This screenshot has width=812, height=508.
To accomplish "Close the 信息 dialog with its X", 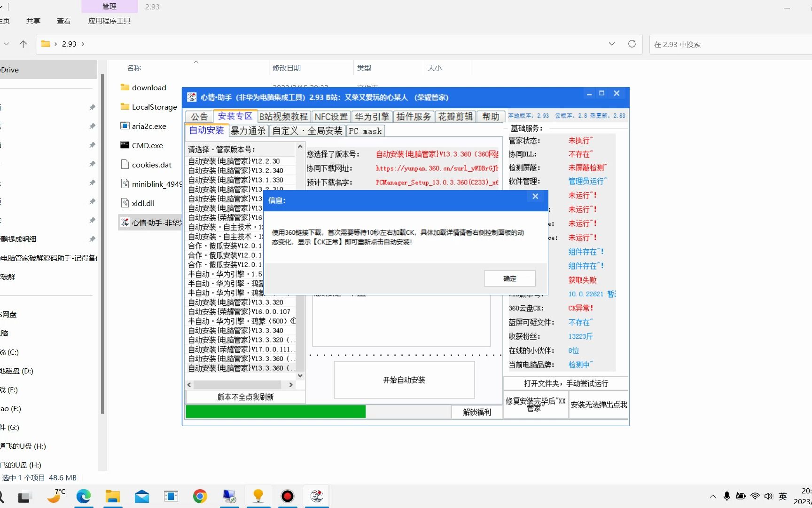I will tap(535, 197).
